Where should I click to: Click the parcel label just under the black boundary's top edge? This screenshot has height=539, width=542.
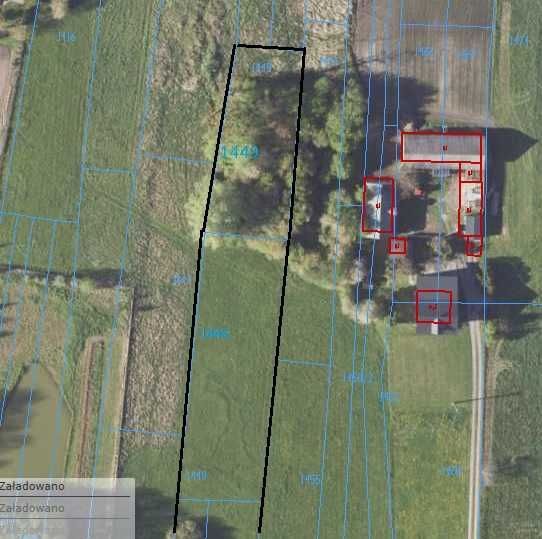click(261, 68)
